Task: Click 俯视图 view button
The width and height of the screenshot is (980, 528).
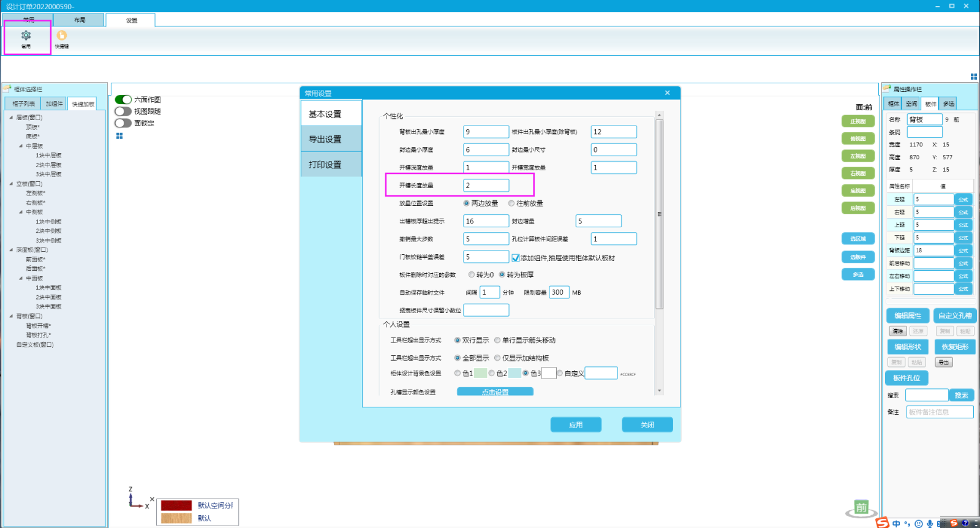Action: point(858,138)
